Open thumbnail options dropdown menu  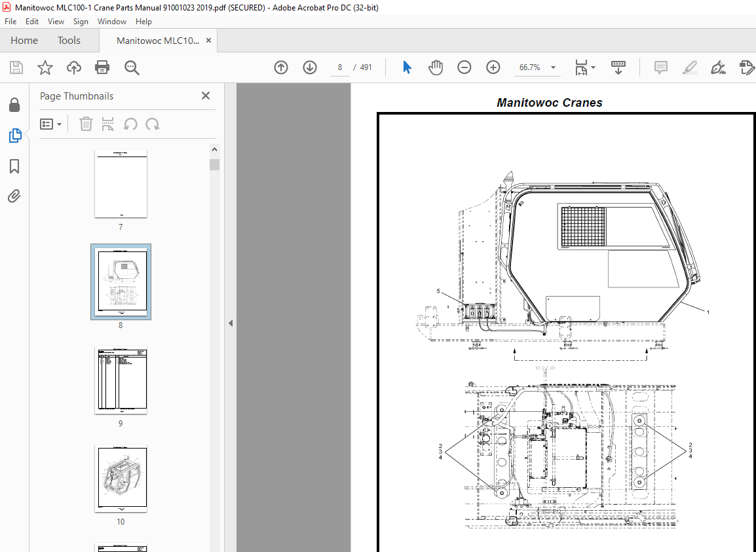pos(50,124)
